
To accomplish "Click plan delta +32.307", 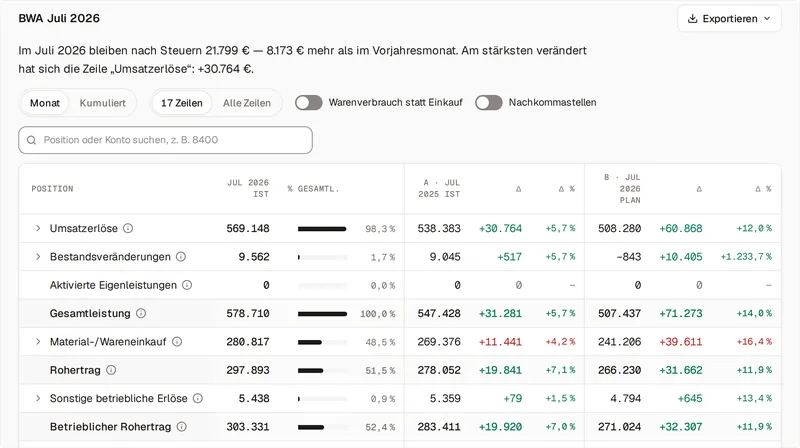I will (681, 427).
